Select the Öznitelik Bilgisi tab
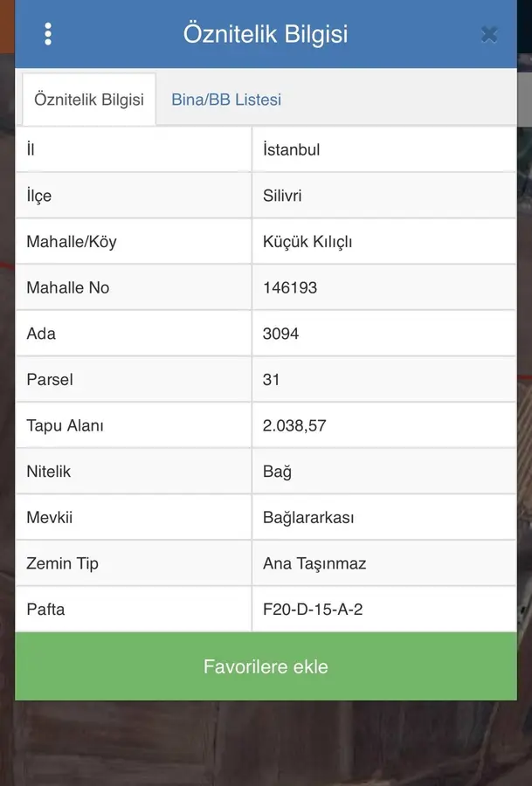Image resolution: width=532 pixels, height=786 pixels. pos(89,100)
